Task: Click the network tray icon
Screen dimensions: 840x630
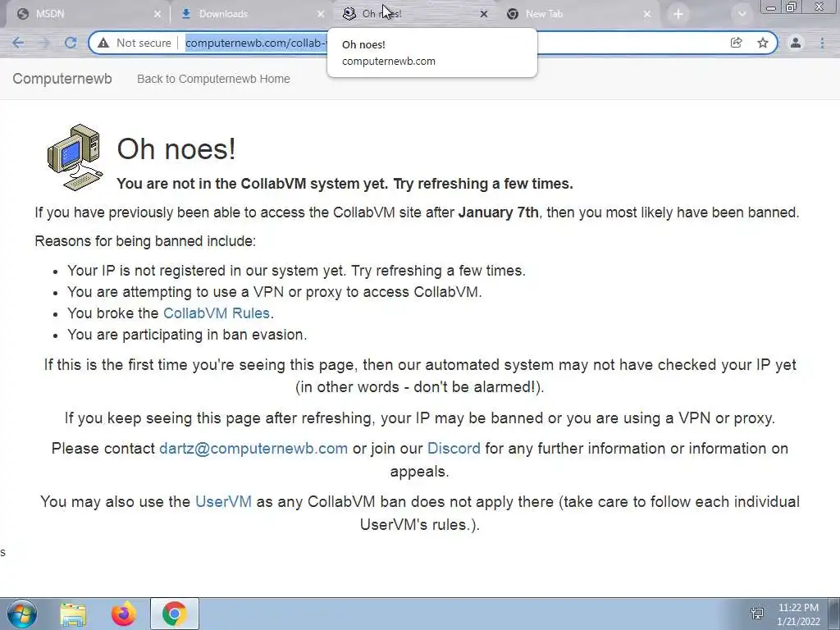Action: click(757, 614)
